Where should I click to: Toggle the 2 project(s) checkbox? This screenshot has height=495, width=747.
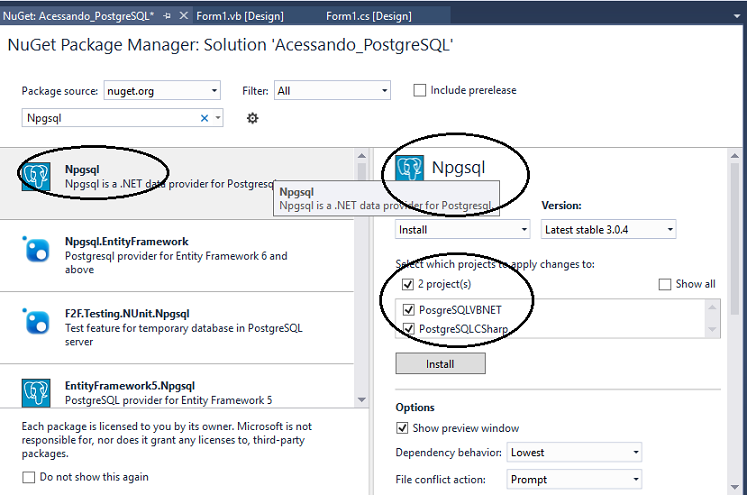(407, 284)
